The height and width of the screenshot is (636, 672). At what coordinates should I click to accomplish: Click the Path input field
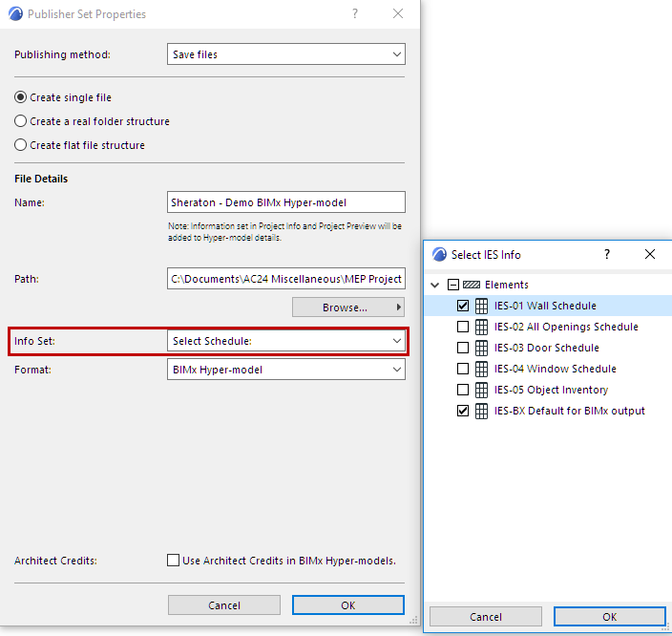pyautogui.click(x=286, y=279)
